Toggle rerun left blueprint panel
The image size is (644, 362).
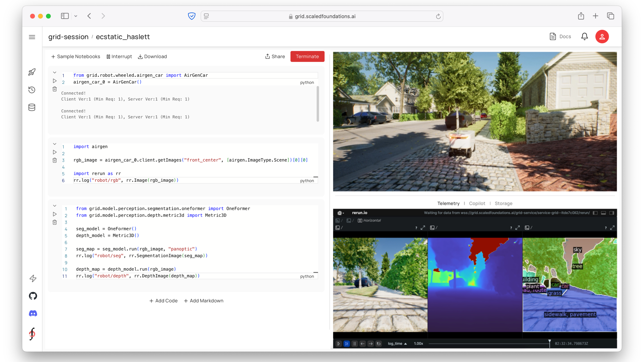click(x=595, y=213)
